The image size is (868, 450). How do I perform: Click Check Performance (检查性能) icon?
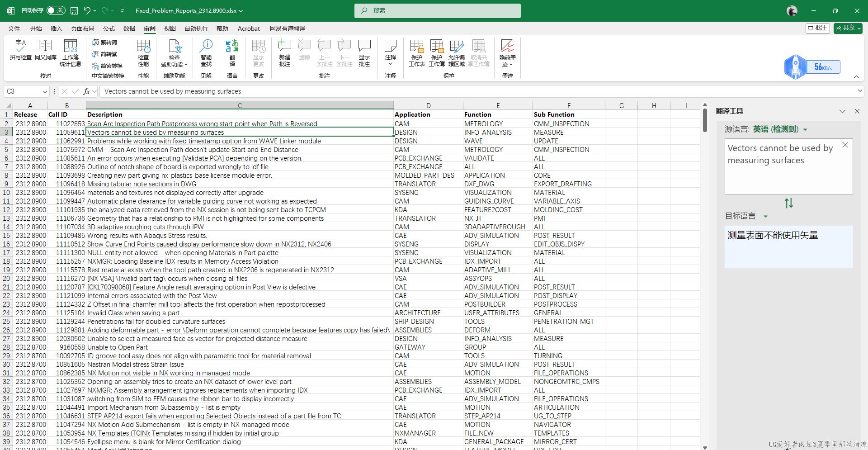click(x=143, y=53)
